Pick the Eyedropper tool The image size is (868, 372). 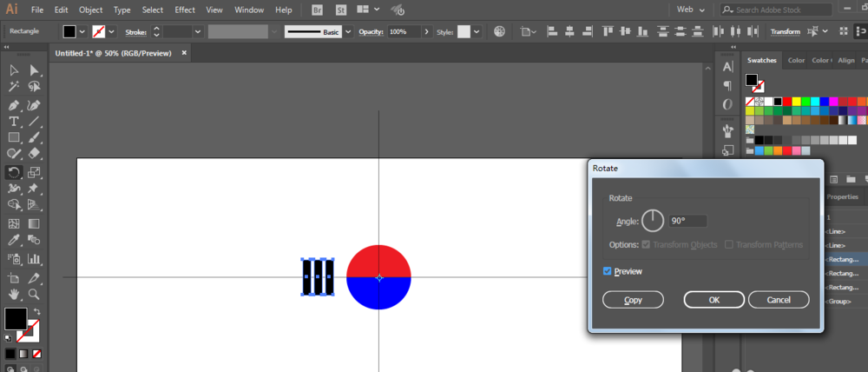click(x=14, y=240)
